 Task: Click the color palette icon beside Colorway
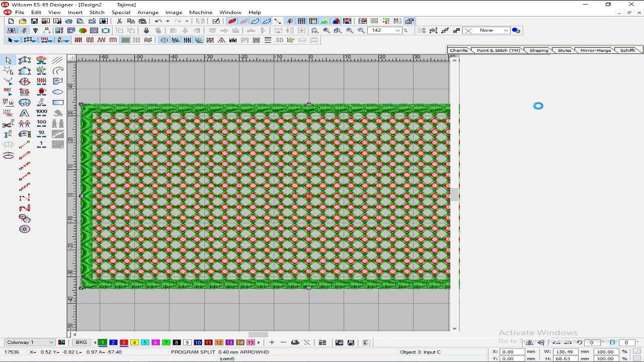click(61, 342)
